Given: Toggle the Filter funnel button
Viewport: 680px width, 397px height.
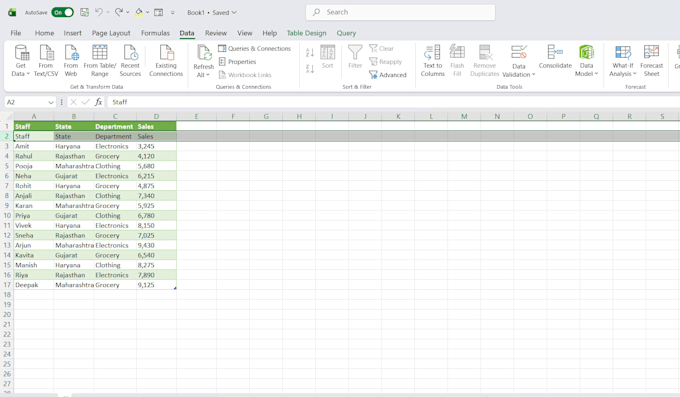Looking at the screenshot, I should (355, 57).
